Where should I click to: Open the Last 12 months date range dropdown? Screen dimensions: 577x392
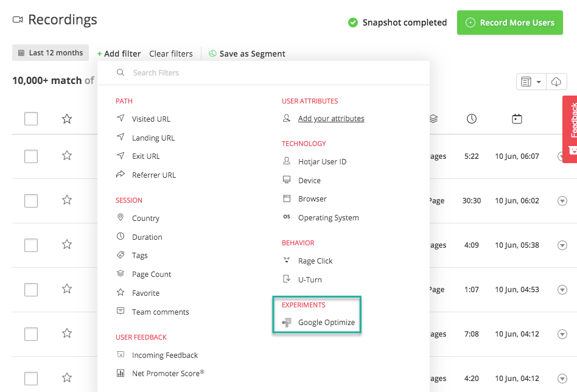point(51,52)
